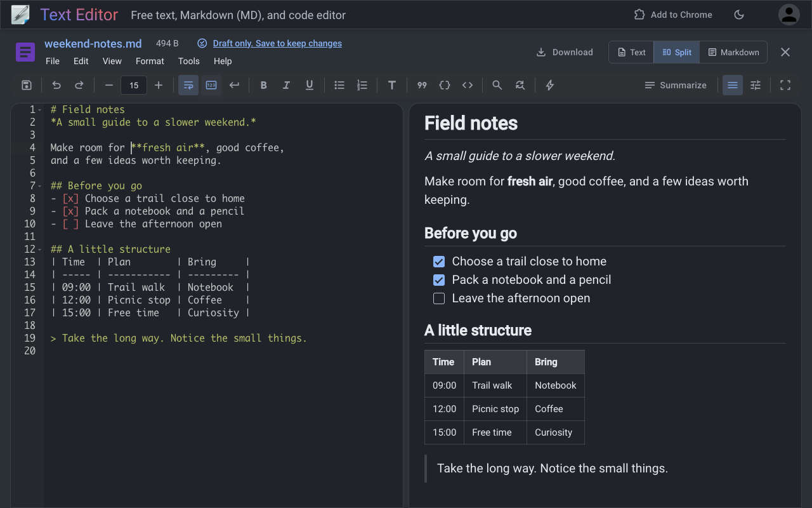Check 'Leave the afternoon open' checkbox
Image resolution: width=812 pixels, height=508 pixels.
coord(439,298)
